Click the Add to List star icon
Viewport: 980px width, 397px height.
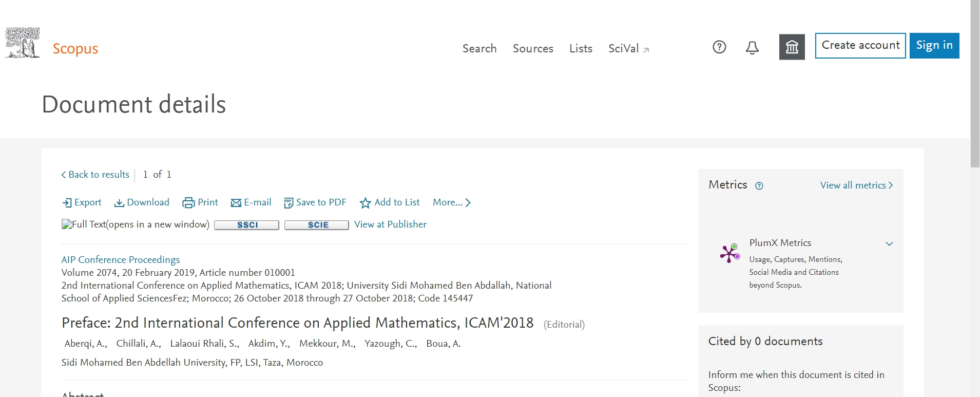click(365, 203)
